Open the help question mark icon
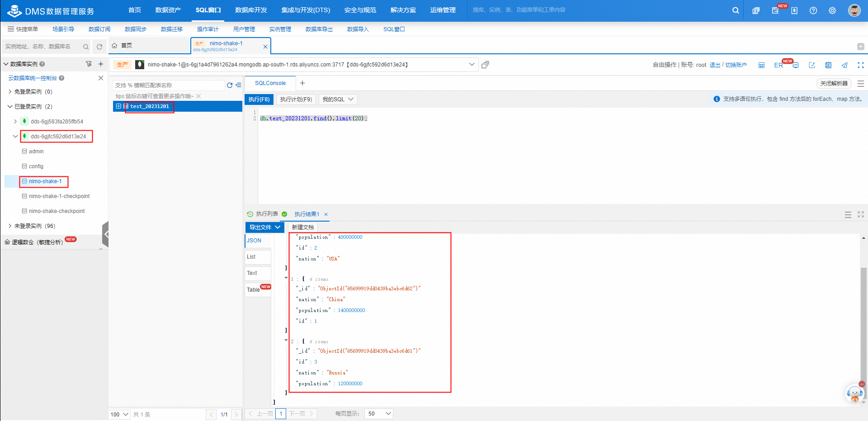This screenshot has height=421, width=868. click(813, 10)
